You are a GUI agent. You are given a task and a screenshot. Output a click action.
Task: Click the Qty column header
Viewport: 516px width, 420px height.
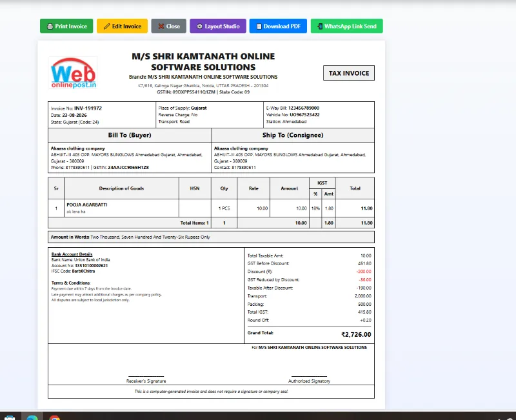pyautogui.click(x=224, y=188)
